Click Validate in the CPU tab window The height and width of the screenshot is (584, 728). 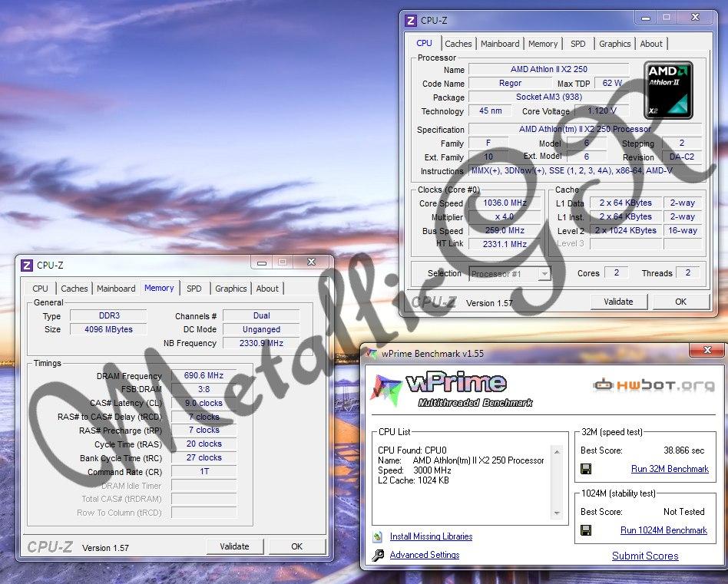(x=618, y=302)
